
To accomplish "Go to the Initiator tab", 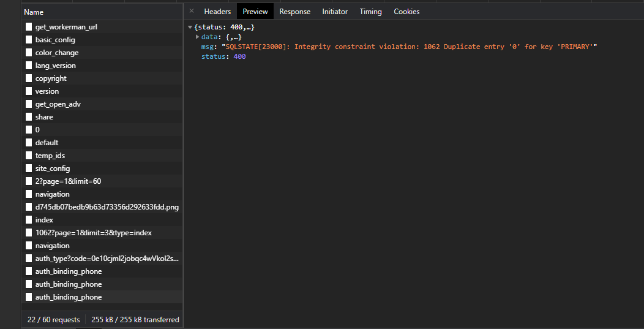I will click(x=335, y=12).
